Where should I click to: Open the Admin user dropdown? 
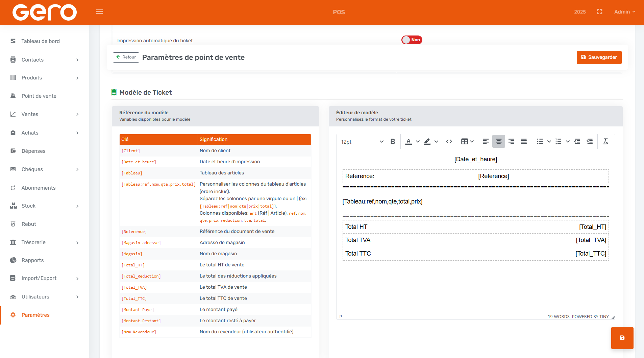pos(624,12)
